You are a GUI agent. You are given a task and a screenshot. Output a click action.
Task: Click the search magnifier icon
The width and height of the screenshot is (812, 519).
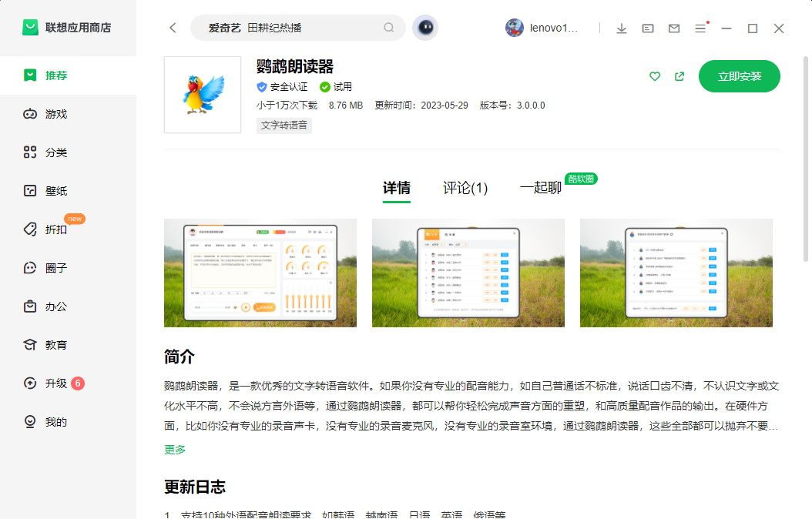tap(389, 28)
